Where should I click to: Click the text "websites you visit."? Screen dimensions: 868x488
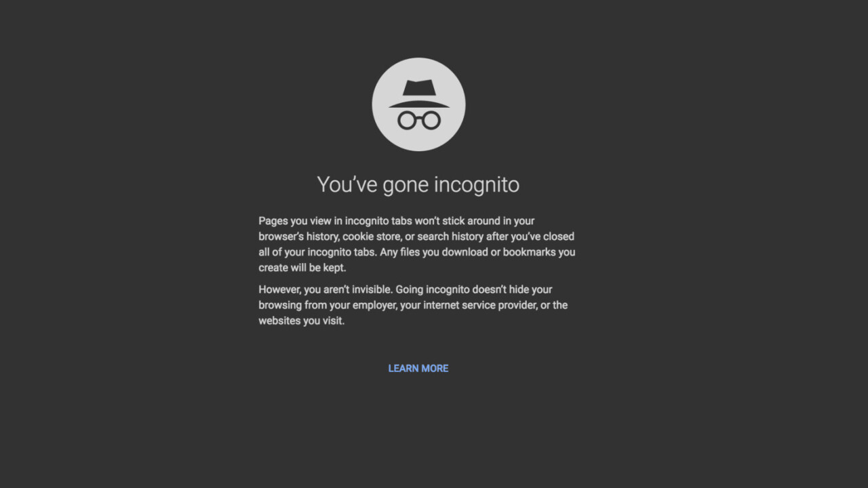pos(302,321)
